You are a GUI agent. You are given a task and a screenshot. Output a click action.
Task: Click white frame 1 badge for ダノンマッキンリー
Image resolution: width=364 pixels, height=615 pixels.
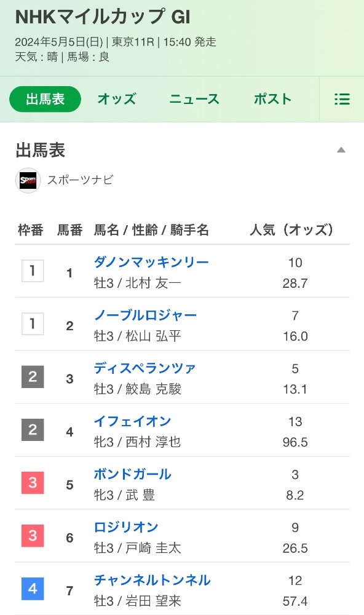33,271
